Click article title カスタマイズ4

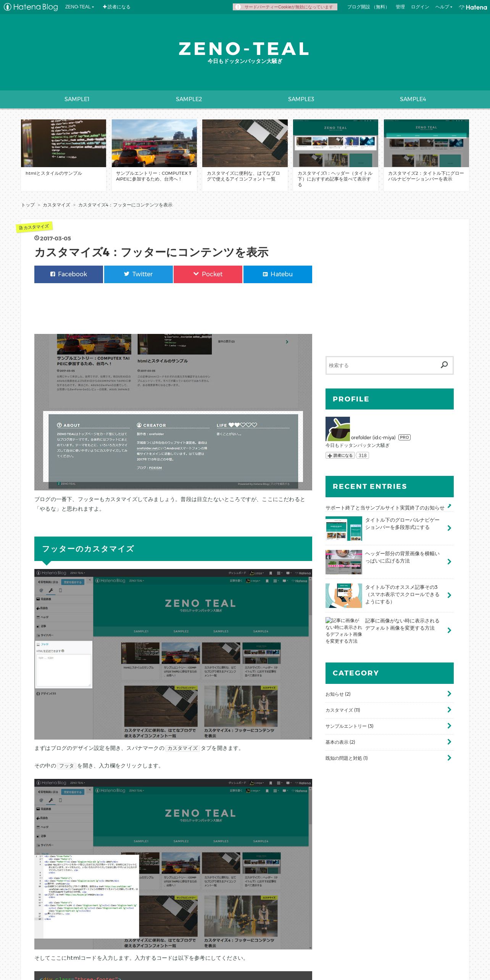pyautogui.click(x=152, y=252)
